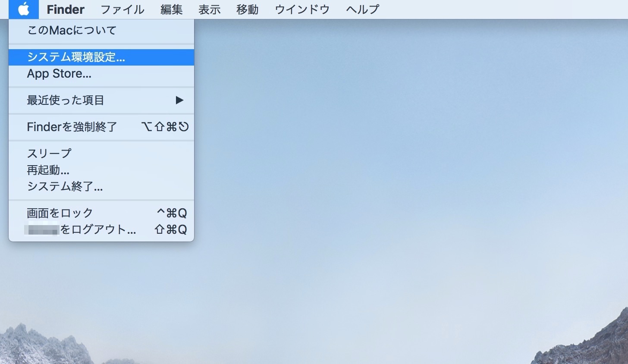Select 再起動... to restart
Viewport: 628px width, 364px height.
tap(101, 170)
